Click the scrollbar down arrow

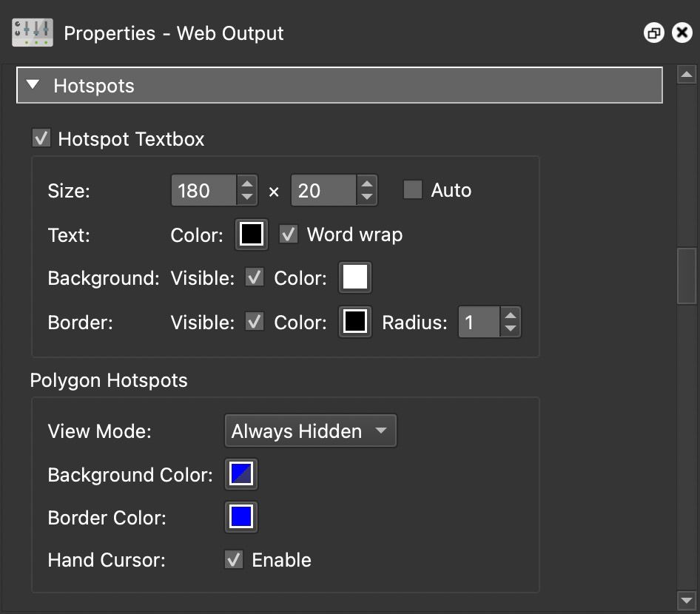pyautogui.click(x=687, y=600)
